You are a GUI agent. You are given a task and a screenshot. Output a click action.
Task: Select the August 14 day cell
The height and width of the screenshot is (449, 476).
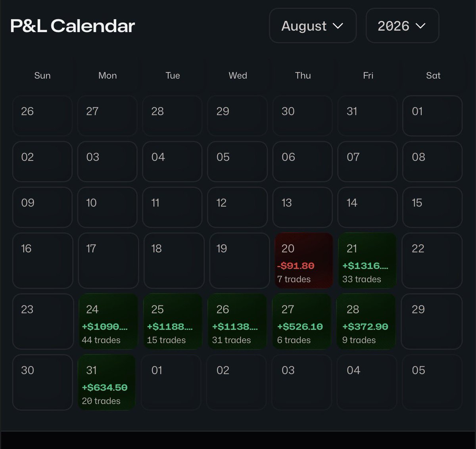[x=368, y=207]
